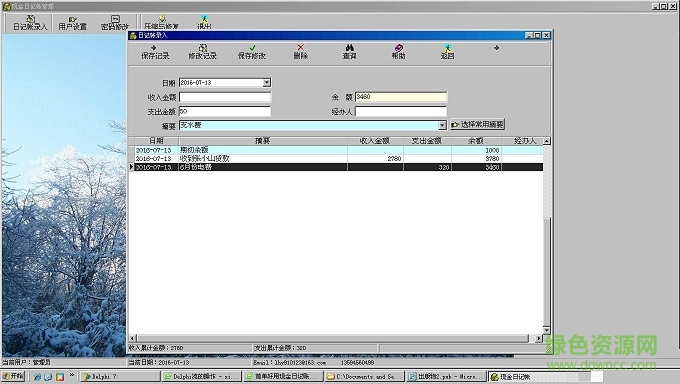
Task: Click the current-row indicator arrow in grid
Action: tap(131, 167)
